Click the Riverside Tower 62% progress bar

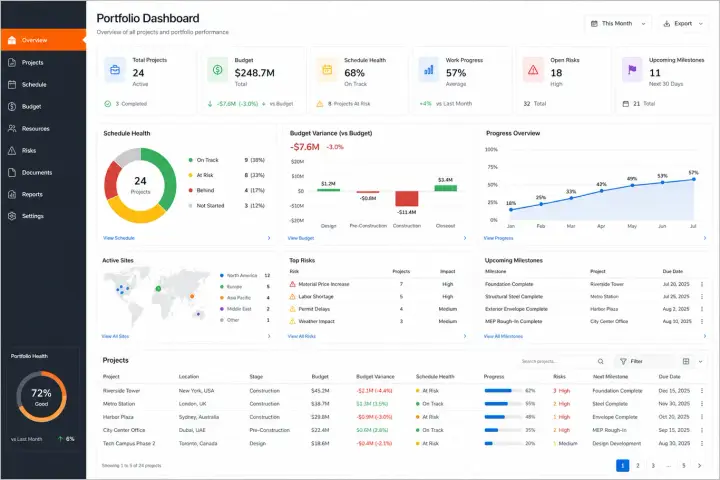point(503,391)
